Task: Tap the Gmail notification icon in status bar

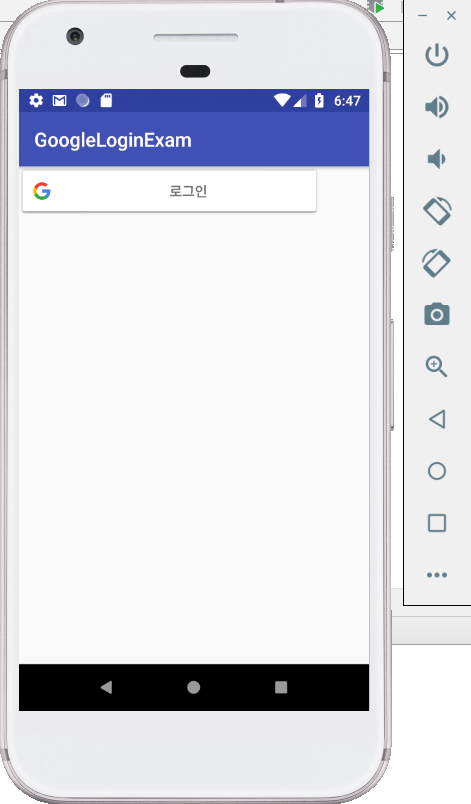Action: click(59, 100)
